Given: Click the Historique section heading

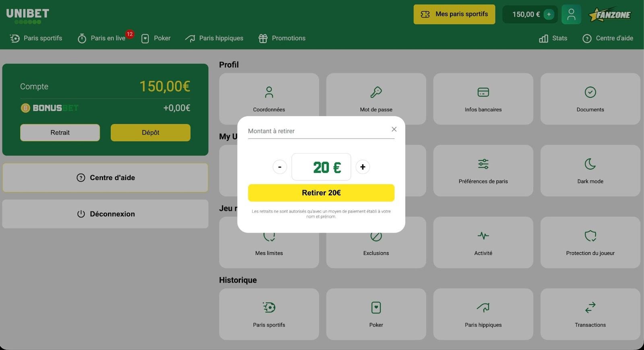Looking at the screenshot, I should (x=238, y=280).
